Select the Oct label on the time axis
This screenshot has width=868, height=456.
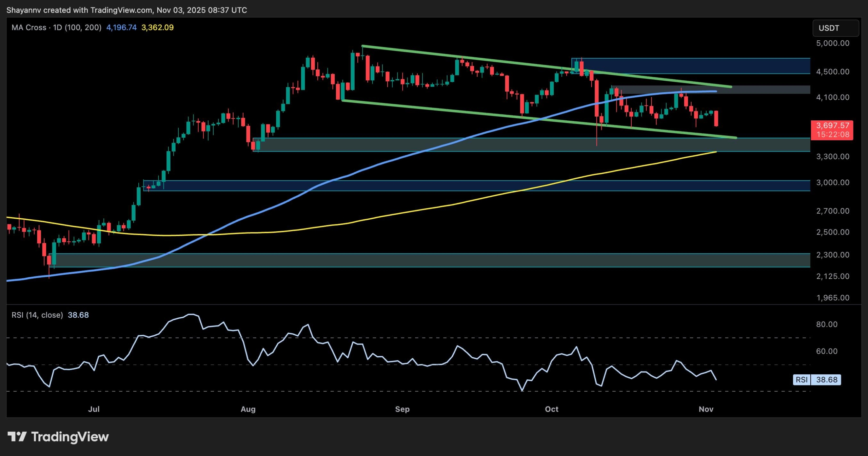pyautogui.click(x=552, y=409)
